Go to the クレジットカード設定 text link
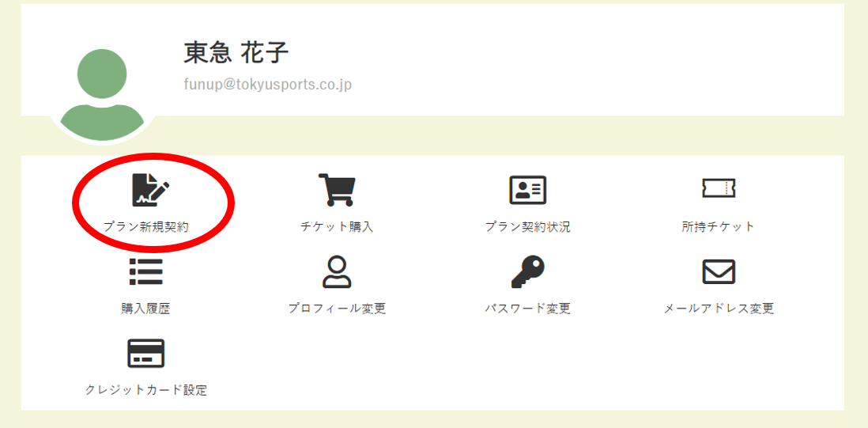Image resolution: width=868 pixels, height=428 pixels. (145, 390)
